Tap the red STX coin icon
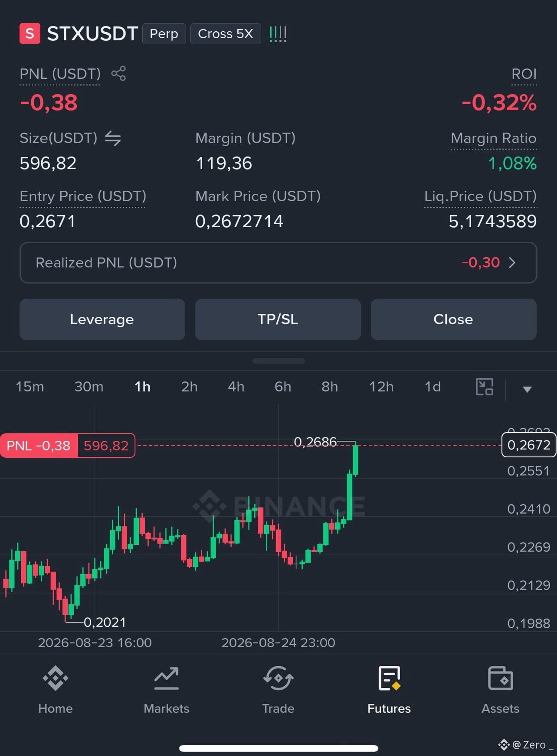Image resolution: width=557 pixels, height=756 pixels. pos(30,34)
